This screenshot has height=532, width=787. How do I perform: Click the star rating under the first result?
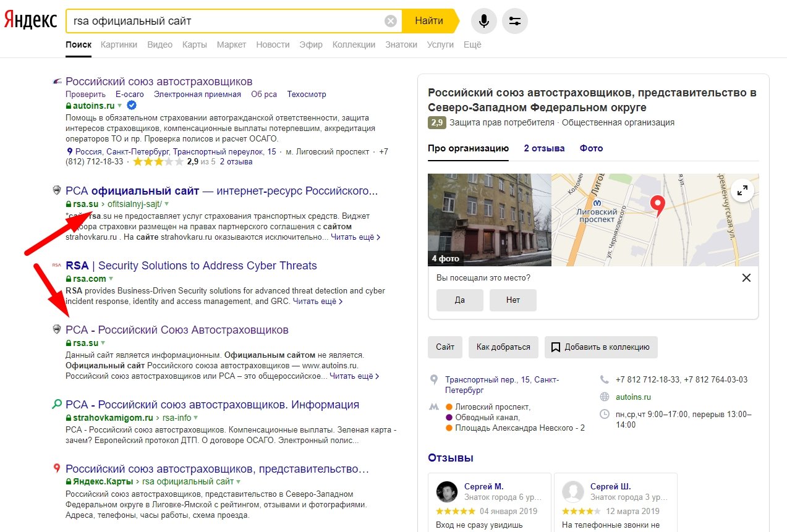[158, 162]
